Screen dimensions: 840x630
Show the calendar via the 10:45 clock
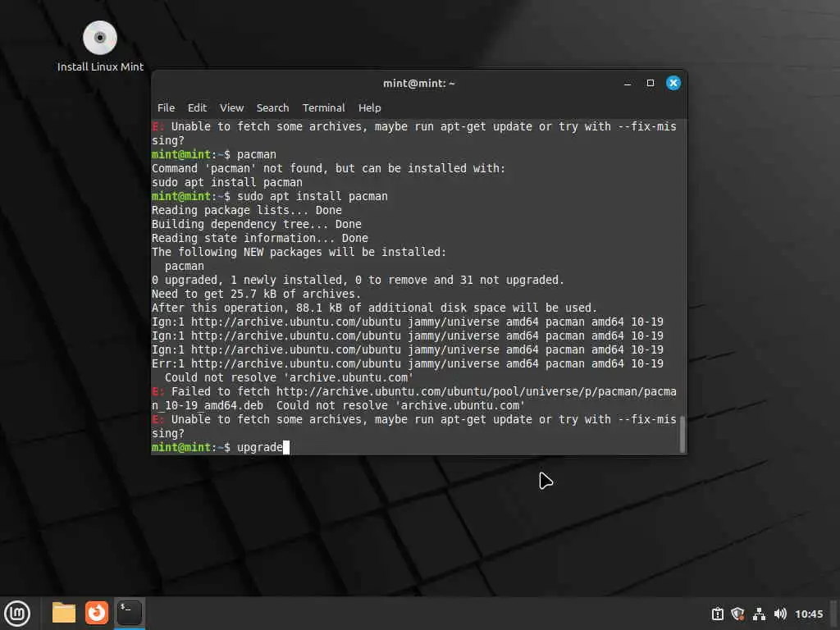[808, 614]
